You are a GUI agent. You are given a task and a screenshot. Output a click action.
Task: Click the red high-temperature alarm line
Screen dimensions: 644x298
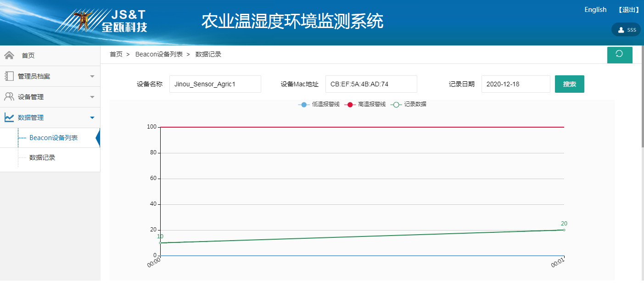pyautogui.click(x=362, y=127)
